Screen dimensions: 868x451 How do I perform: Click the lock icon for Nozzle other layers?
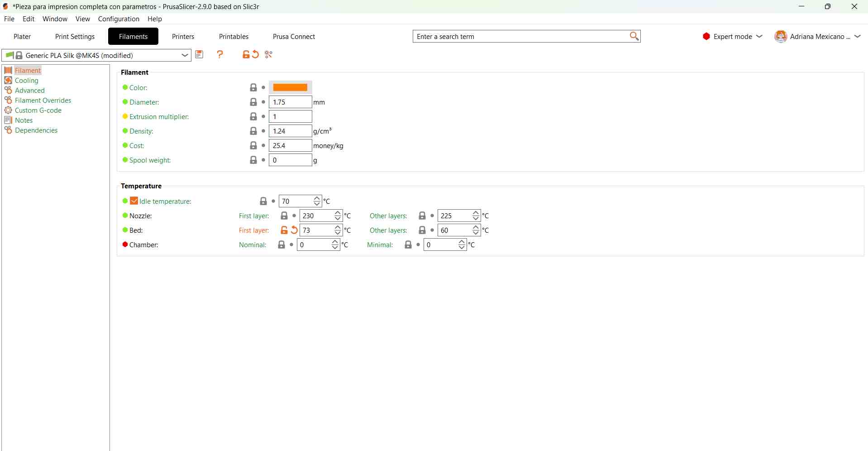click(x=423, y=216)
